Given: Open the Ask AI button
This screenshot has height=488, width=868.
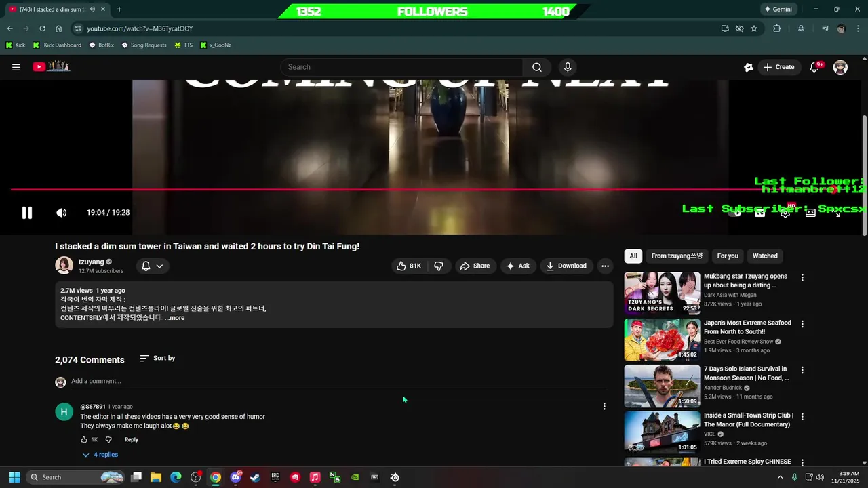Looking at the screenshot, I should [x=517, y=266].
